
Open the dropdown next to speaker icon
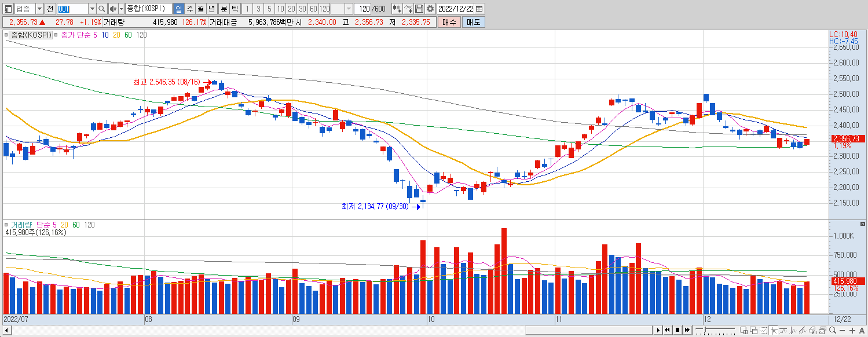[x=122, y=9]
